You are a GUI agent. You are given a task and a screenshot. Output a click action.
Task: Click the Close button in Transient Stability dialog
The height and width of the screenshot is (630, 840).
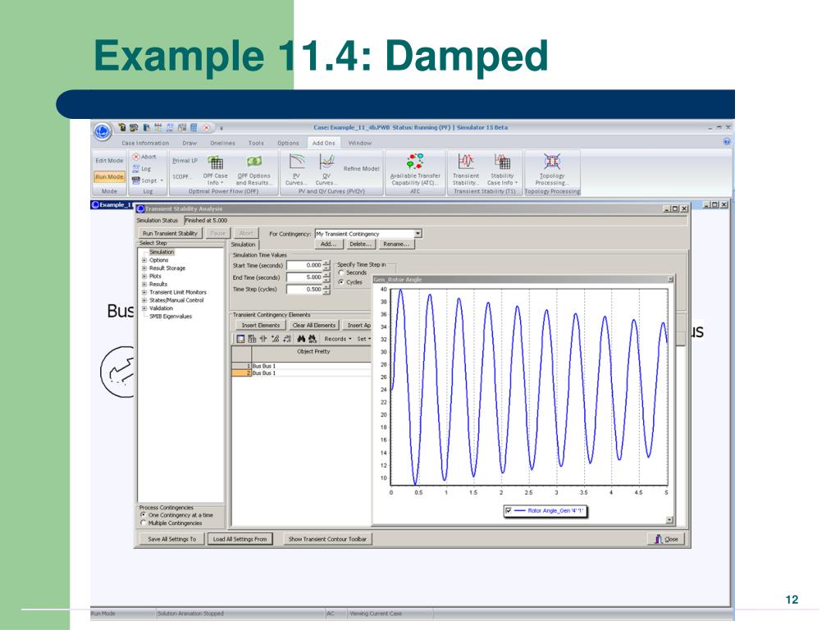pos(666,539)
